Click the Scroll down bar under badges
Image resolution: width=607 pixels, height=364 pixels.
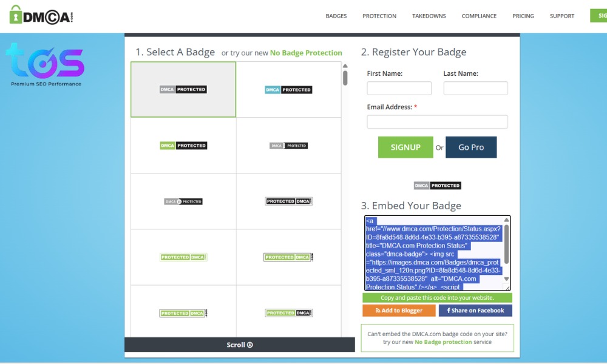[x=240, y=345]
